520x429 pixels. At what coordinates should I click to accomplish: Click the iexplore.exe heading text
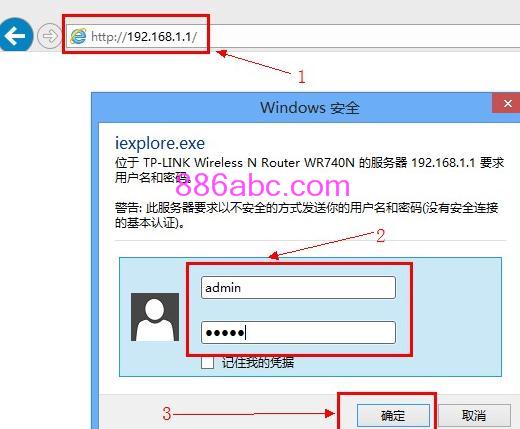point(160,143)
